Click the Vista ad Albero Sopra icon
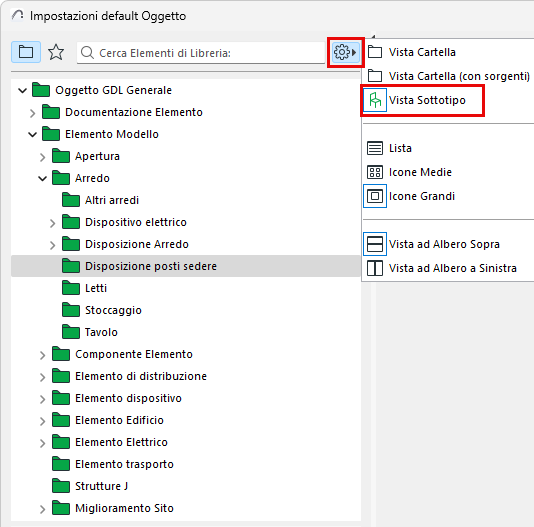The image size is (534, 527). coord(375,244)
